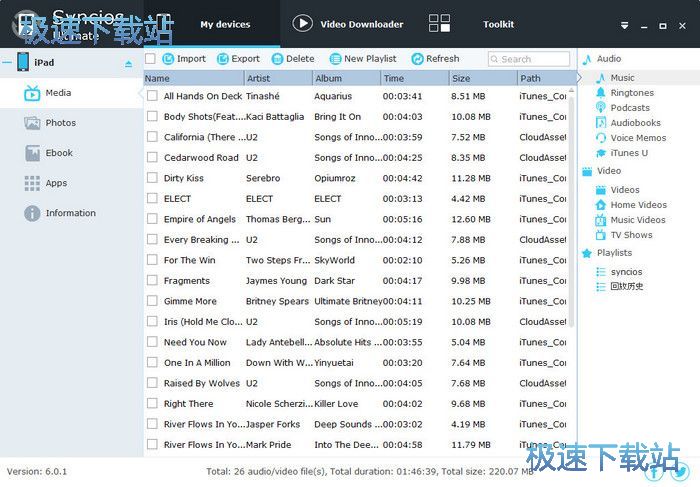Select Media in the left sidebar
Image resolution: width=700 pixels, height=487 pixels.
71,93
